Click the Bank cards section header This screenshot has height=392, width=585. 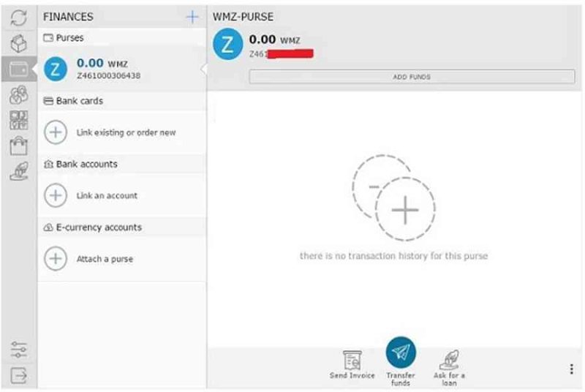point(122,101)
